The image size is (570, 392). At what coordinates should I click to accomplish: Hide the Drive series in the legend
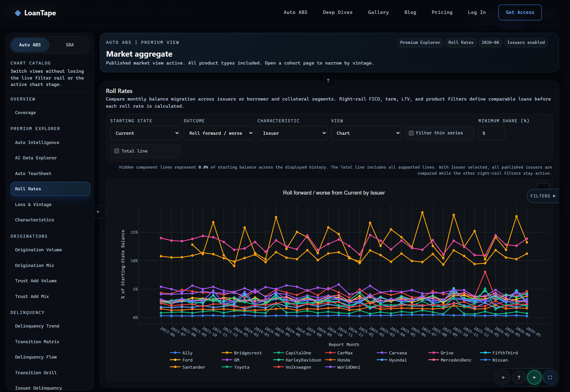coord(441,353)
